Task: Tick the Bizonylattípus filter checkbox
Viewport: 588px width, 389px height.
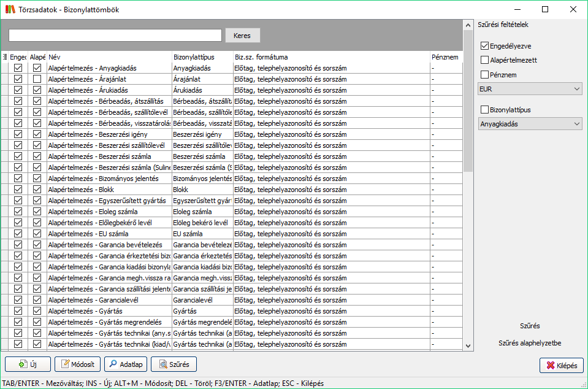Action: coord(485,110)
